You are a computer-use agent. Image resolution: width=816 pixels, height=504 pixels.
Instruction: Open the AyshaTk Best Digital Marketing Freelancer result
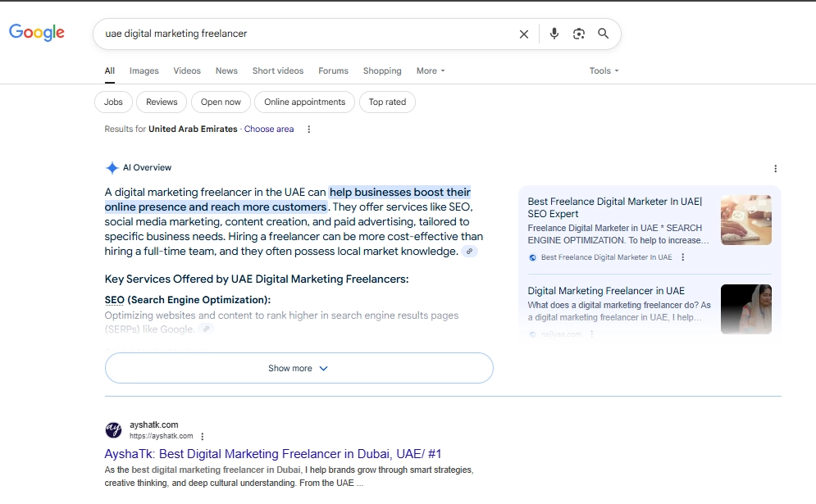273,454
